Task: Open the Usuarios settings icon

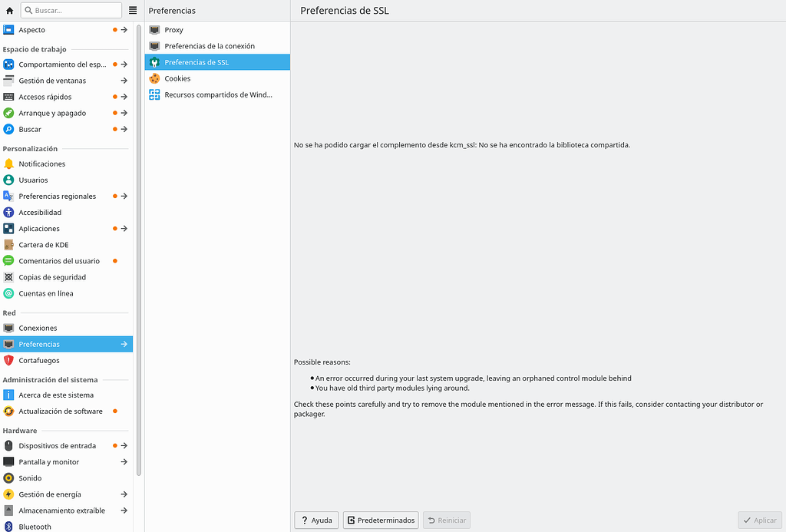Action: [8, 180]
